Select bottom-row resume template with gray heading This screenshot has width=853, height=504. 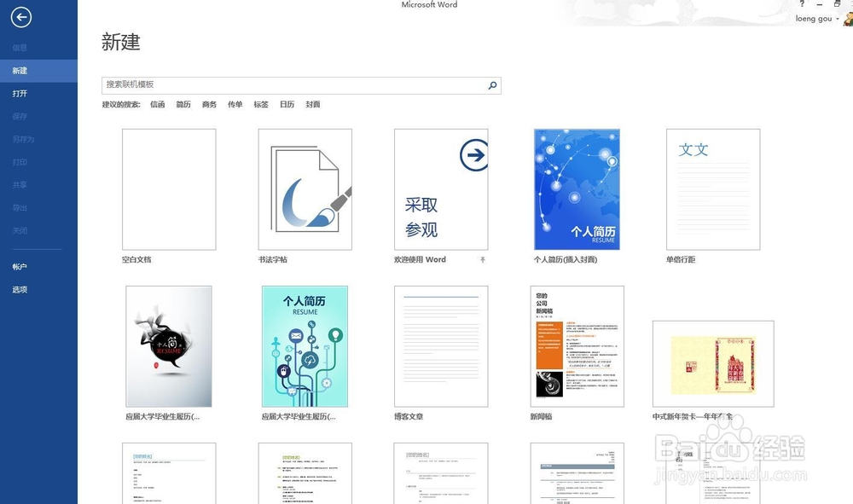[x=441, y=473]
